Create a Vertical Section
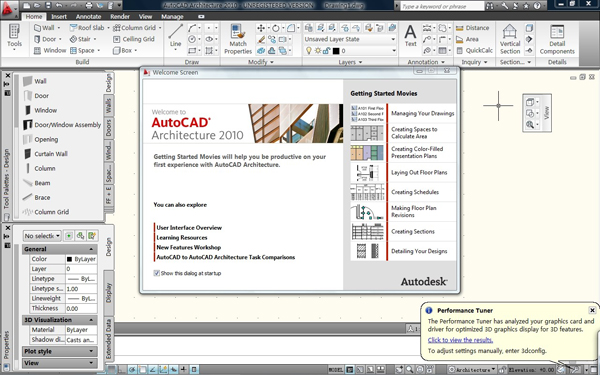 510,39
